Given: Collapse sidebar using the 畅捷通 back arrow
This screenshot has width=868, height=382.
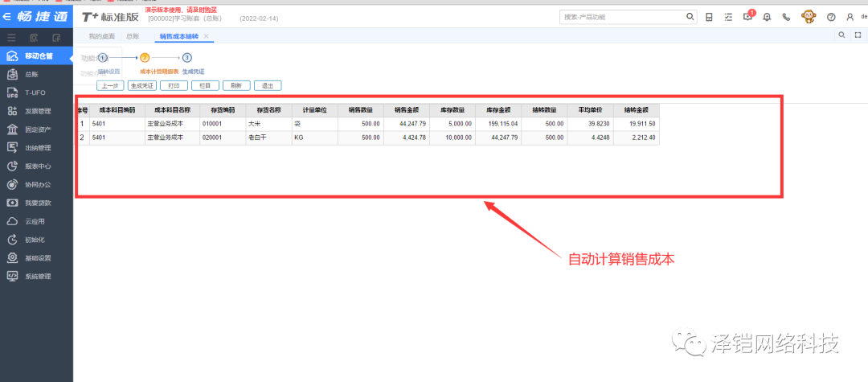Looking at the screenshot, I should coord(7,16).
